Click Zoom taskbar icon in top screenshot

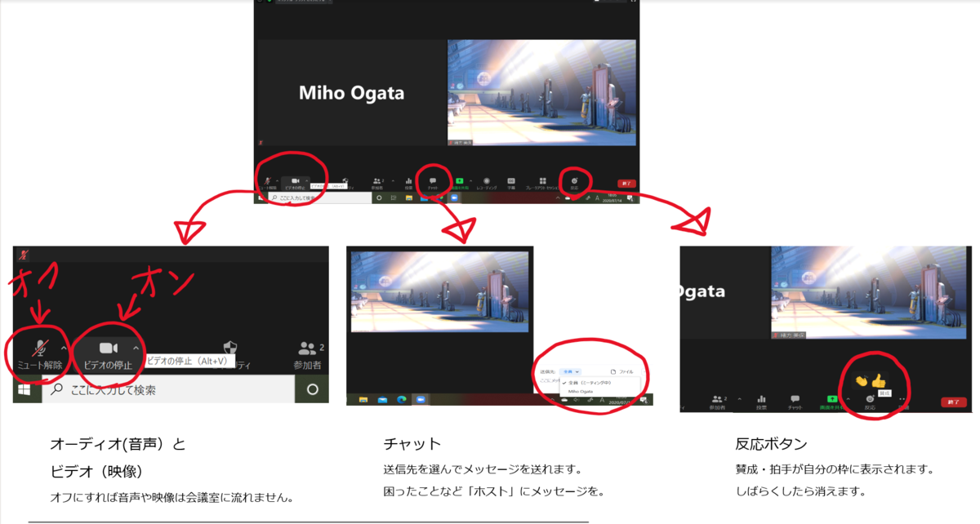[453, 198]
